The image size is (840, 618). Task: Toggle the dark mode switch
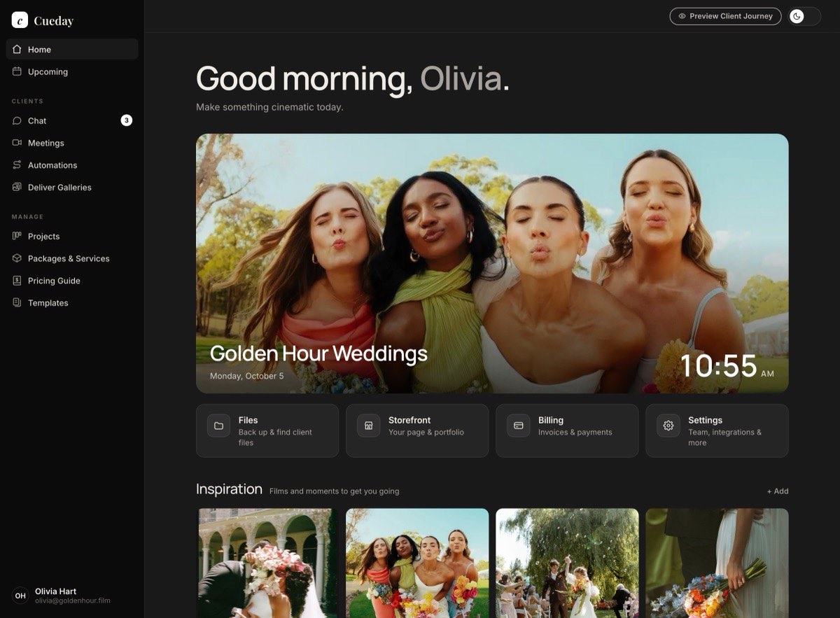click(x=804, y=16)
